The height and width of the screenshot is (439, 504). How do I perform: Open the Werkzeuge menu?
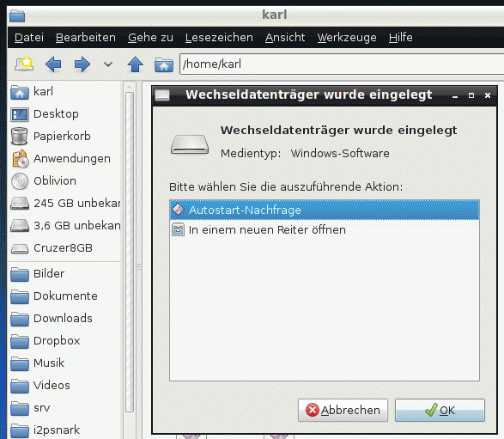tap(347, 38)
